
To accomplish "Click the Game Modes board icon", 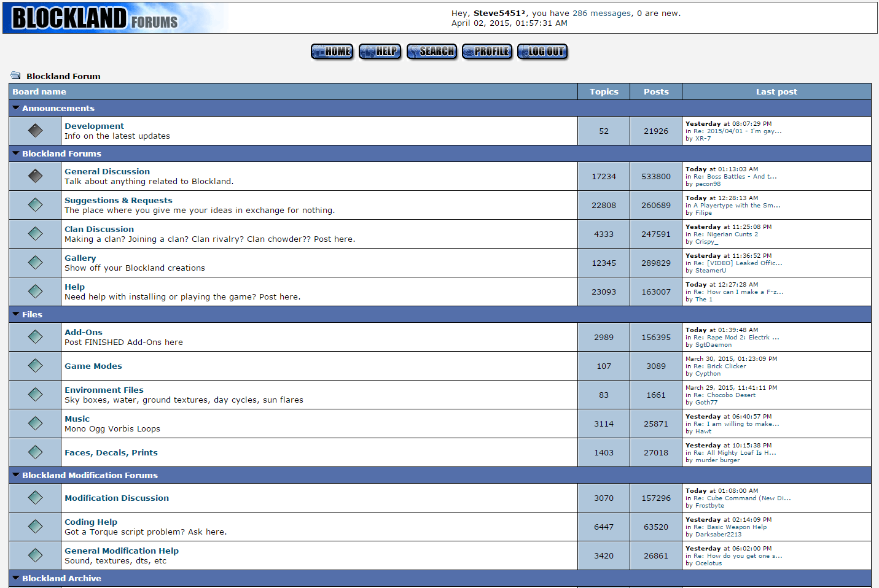I will pyautogui.click(x=34, y=366).
